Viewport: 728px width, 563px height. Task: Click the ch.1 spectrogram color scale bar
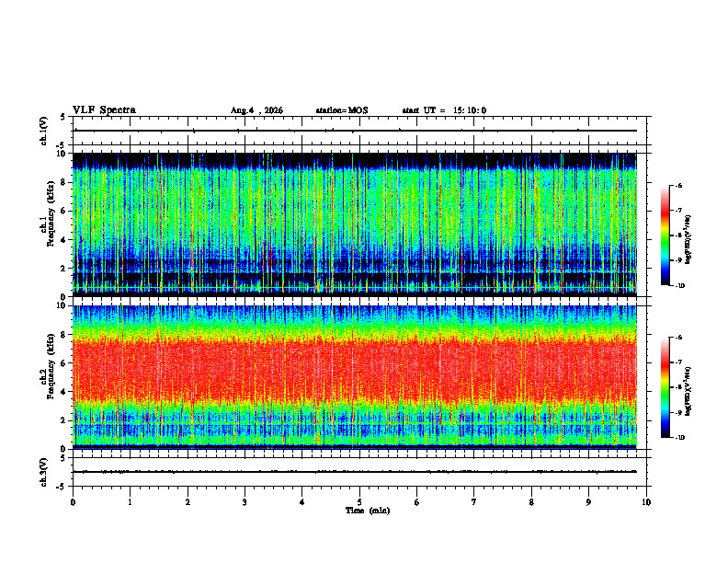(665, 236)
